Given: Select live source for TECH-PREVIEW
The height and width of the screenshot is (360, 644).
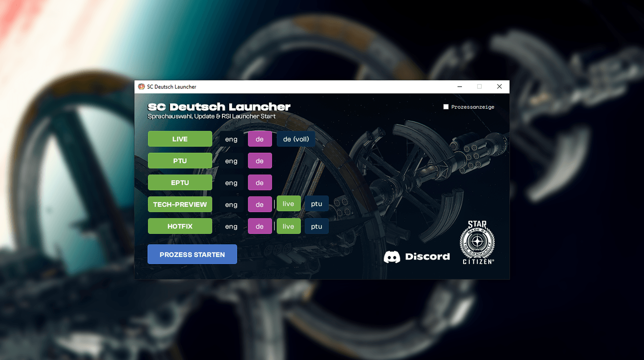Looking at the screenshot, I should 288,204.
